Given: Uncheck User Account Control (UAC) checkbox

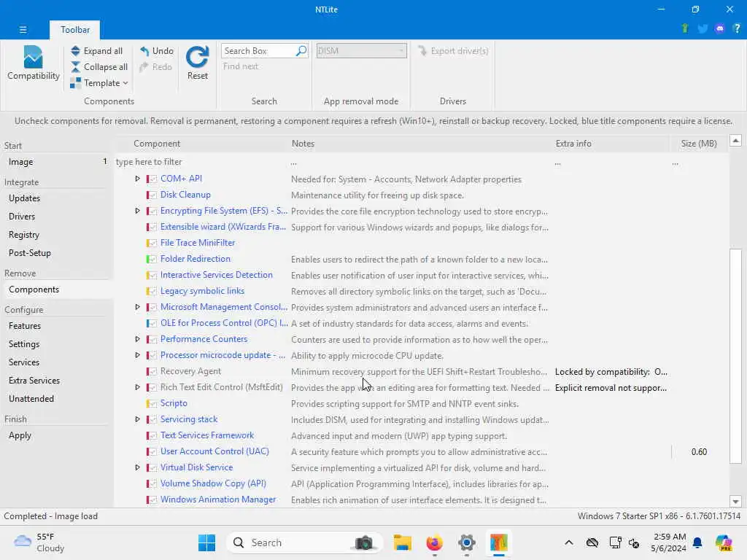Looking at the screenshot, I should [152, 452].
